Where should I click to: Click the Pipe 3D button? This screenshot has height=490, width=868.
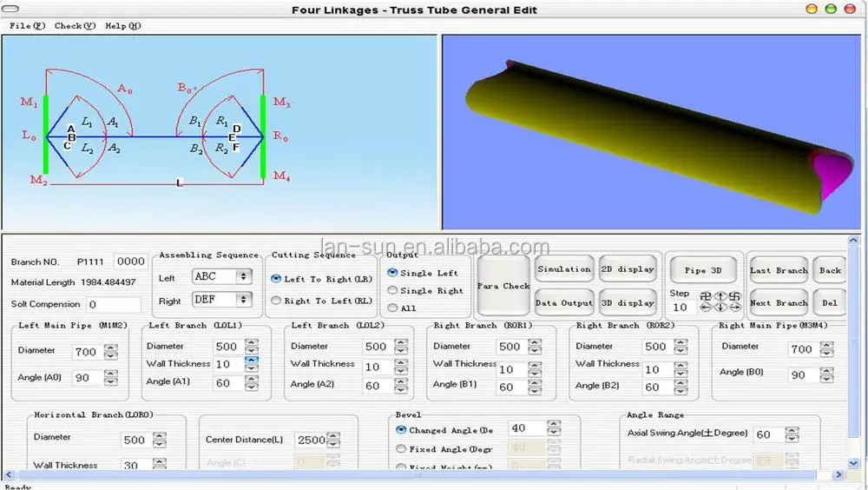[702, 270]
